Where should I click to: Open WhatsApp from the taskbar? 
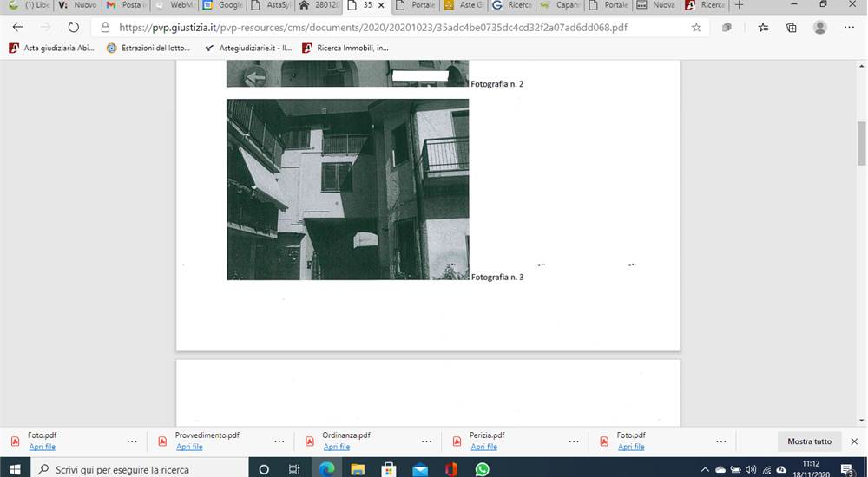(x=482, y=469)
